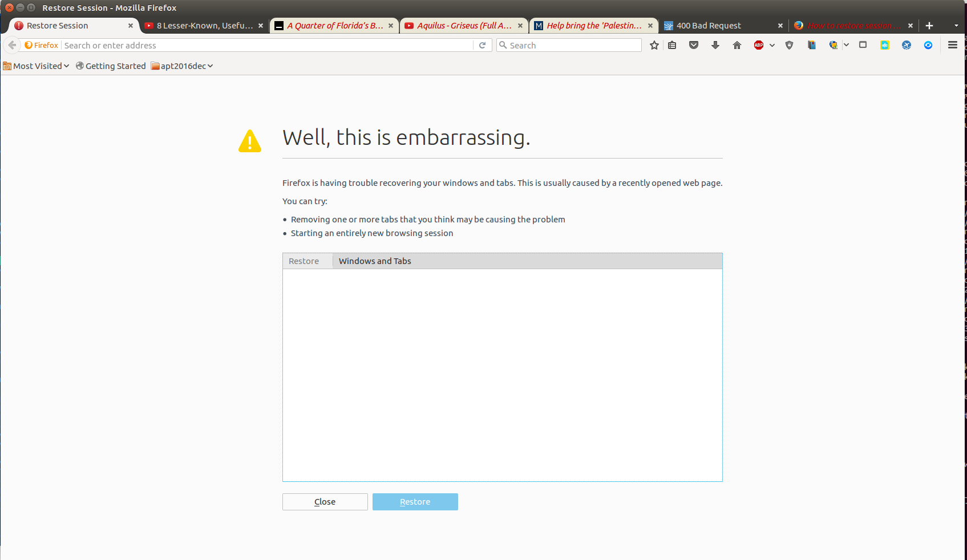This screenshot has height=560, width=967.
Task: Select the 'Help bring the Palestin…' tab
Action: 594,26
